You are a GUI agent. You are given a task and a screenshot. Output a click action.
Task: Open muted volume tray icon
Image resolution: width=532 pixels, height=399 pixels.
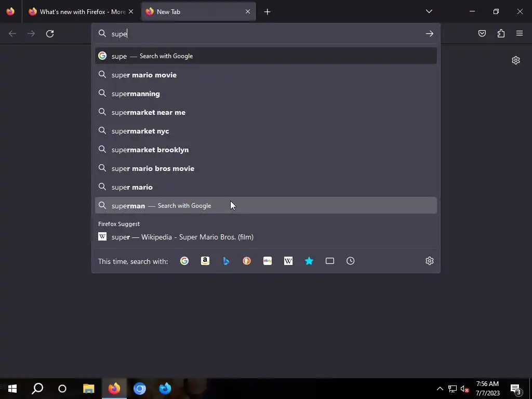(464, 389)
